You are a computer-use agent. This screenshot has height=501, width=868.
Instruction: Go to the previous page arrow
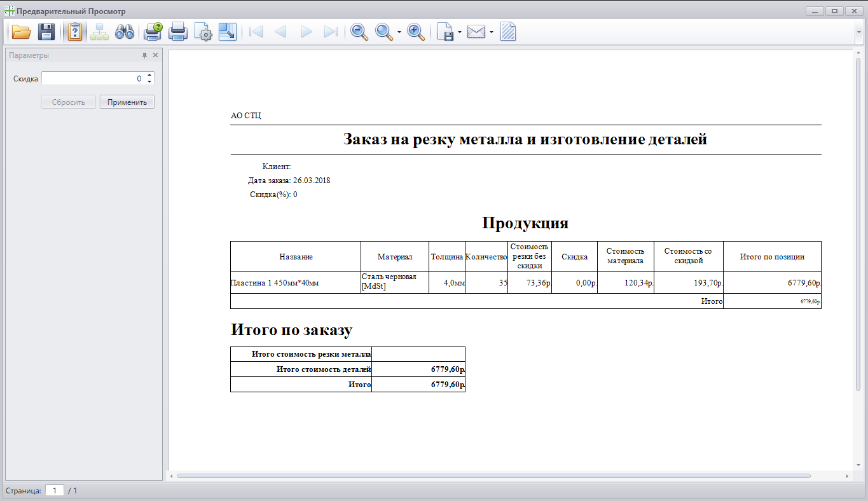click(280, 32)
